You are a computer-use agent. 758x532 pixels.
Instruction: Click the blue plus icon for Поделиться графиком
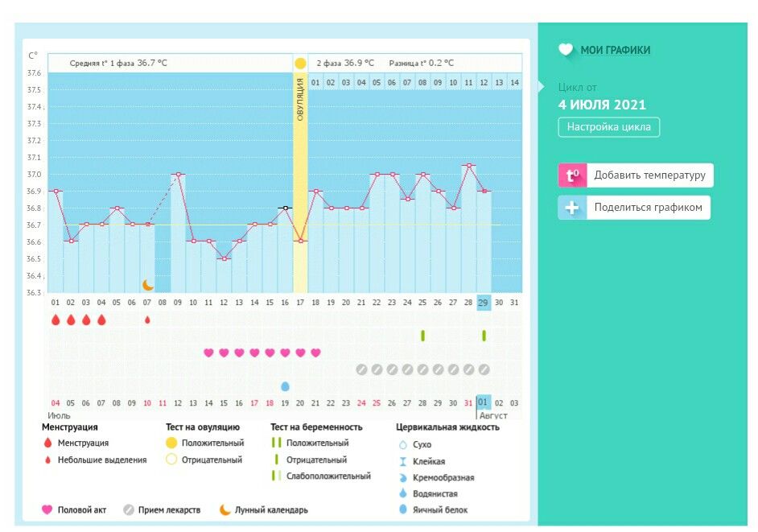(x=572, y=208)
